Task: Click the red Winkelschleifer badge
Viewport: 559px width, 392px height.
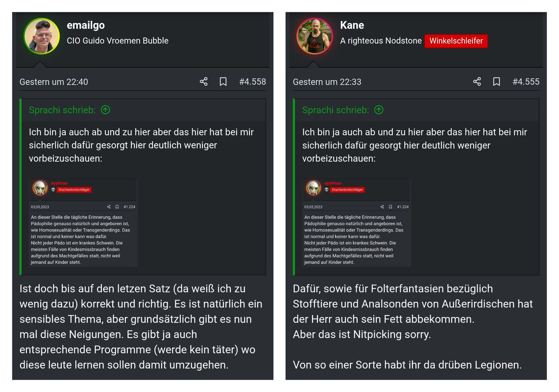Action: pyautogui.click(x=456, y=41)
